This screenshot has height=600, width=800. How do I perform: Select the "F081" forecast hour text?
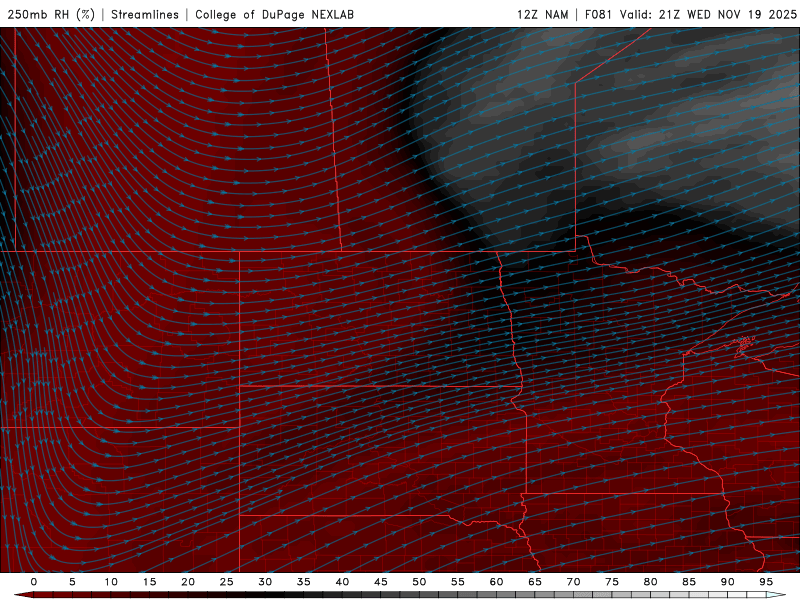click(x=598, y=14)
